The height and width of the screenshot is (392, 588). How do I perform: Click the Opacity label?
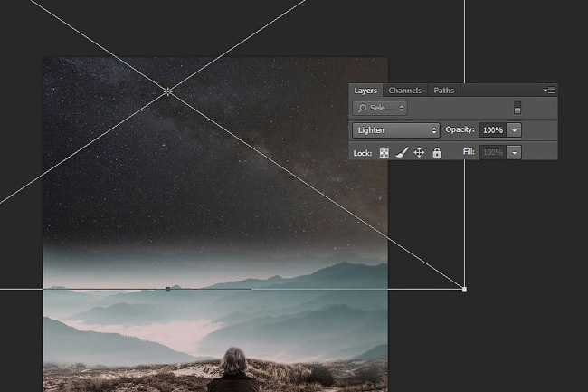[460, 129]
